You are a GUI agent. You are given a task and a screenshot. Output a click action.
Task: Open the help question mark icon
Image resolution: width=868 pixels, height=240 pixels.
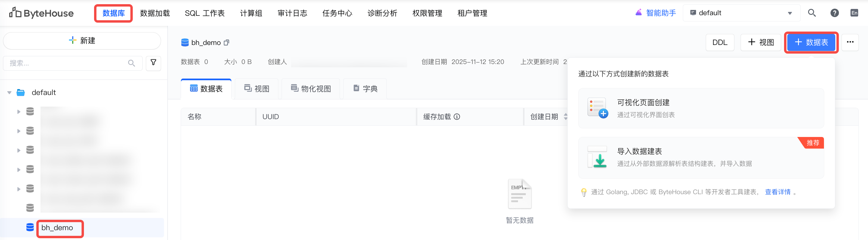[x=834, y=13]
